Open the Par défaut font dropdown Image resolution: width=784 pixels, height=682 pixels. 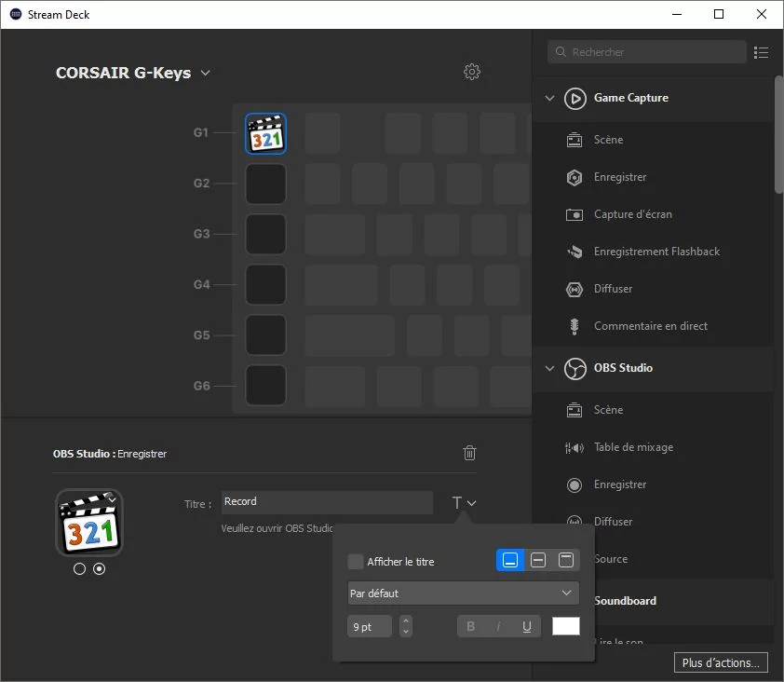pos(463,593)
